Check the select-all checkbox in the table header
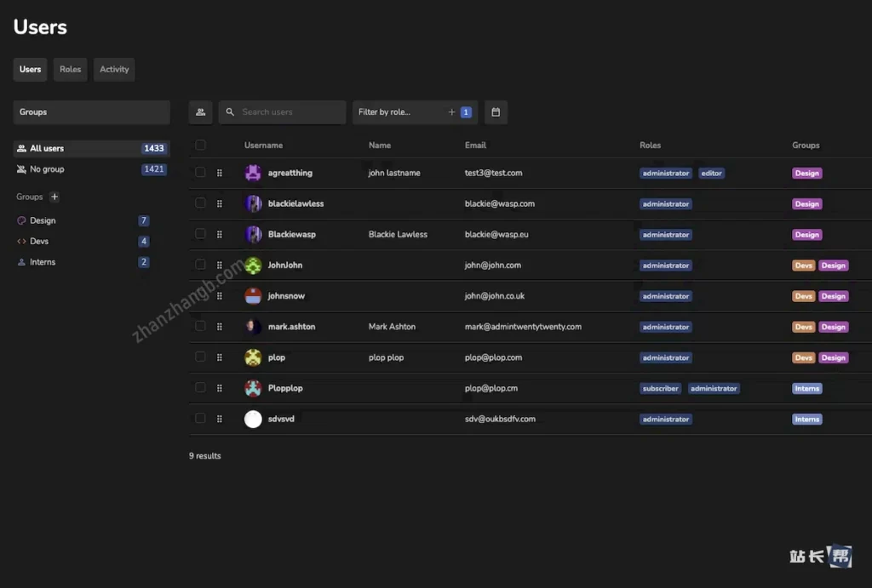Viewport: 872px width, 588px height. click(x=200, y=145)
